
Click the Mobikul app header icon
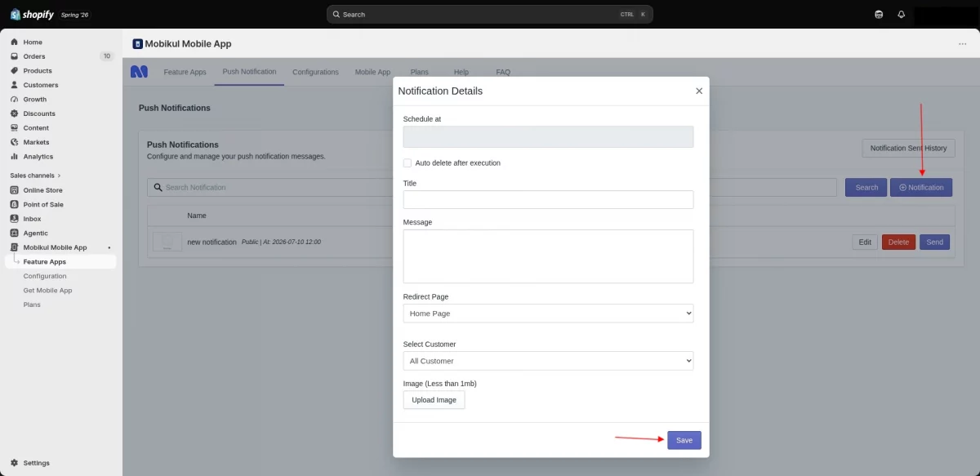point(137,44)
